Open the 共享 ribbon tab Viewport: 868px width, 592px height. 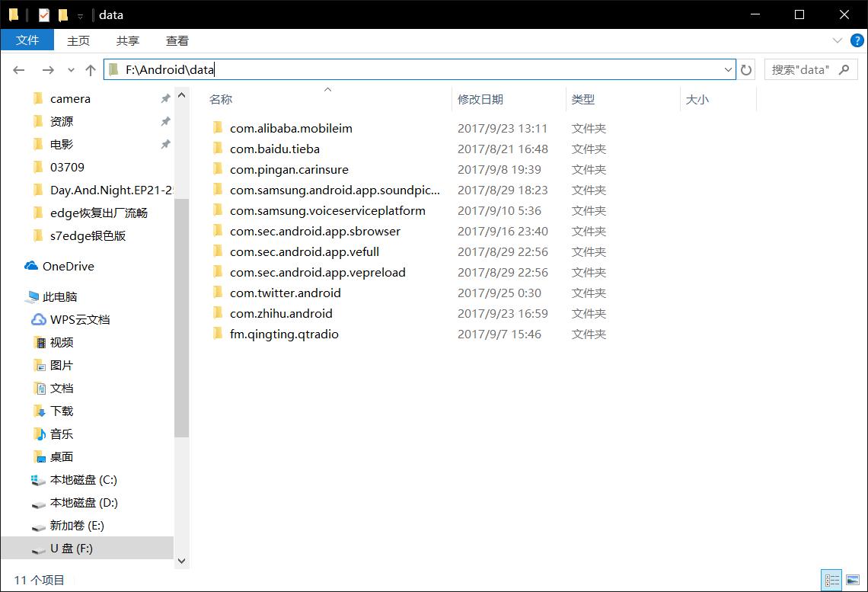point(127,40)
